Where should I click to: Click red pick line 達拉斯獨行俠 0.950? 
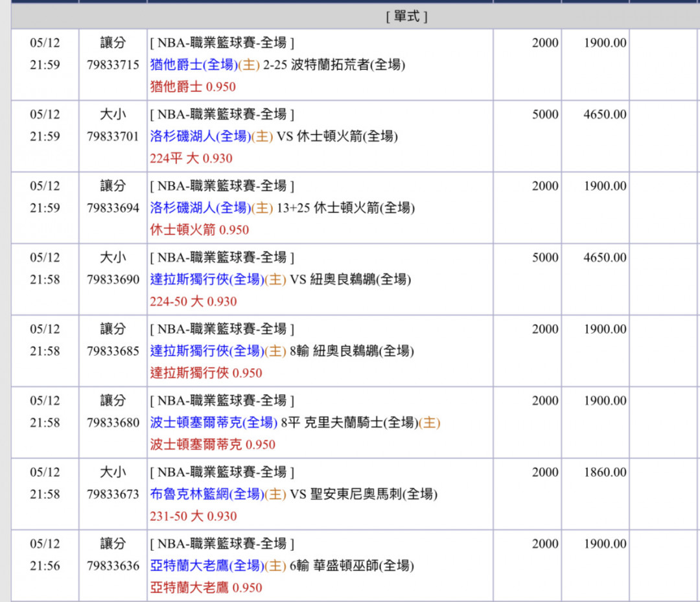point(206,373)
